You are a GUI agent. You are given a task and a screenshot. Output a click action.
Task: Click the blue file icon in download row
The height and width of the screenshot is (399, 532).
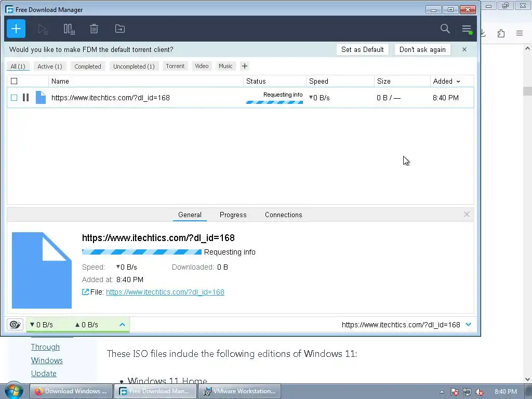[41, 98]
